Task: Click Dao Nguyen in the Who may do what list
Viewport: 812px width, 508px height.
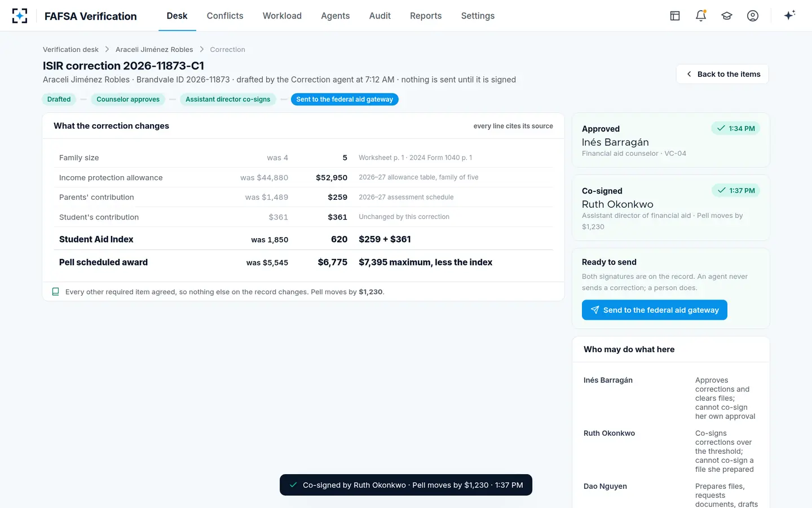Action: coord(605,487)
